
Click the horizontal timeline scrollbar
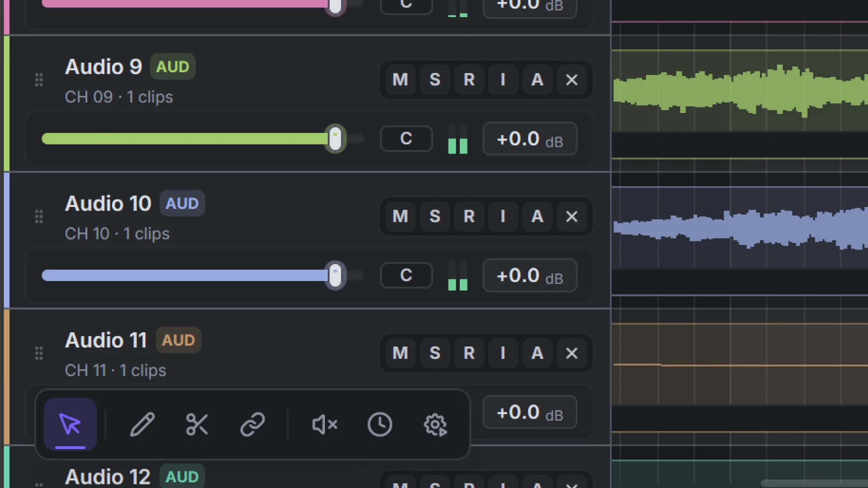pos(814,483)
